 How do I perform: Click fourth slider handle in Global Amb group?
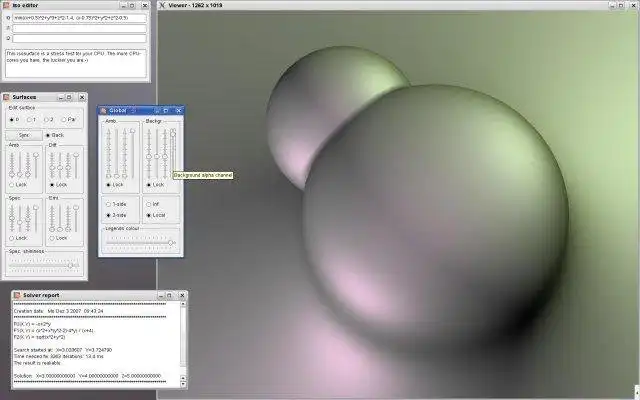pyautogui.click(x=133, y=131)
